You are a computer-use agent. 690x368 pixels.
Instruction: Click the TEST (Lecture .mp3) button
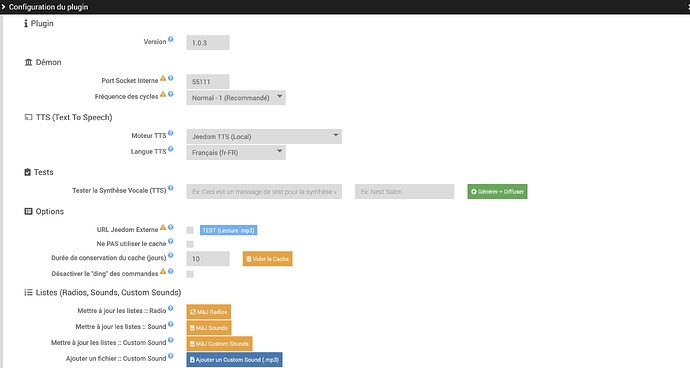click(x=228, y=230)
